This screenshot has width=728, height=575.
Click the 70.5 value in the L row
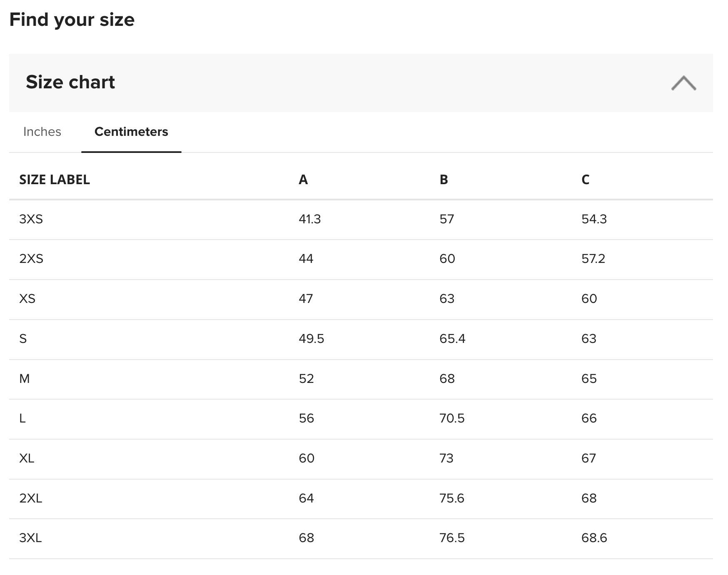tap(452, 418)
